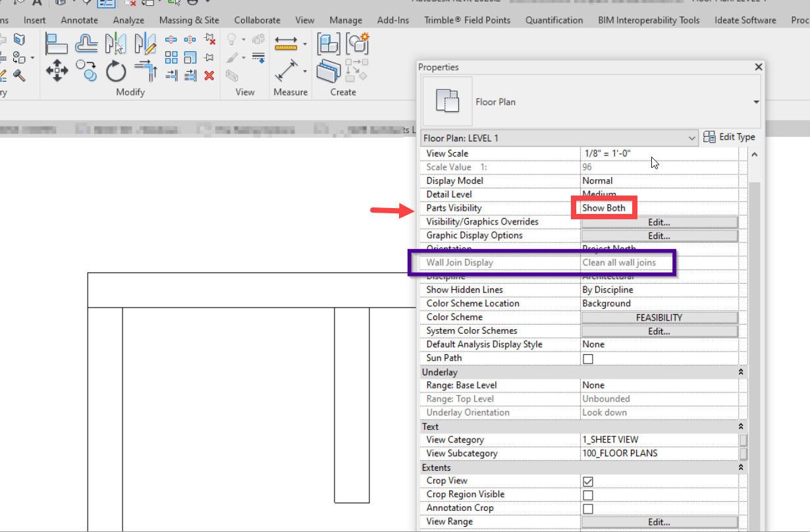This screenshot has width=810, height=532.
Task: Click Edit for System Color Schemes
Action: tap(659, 331)
